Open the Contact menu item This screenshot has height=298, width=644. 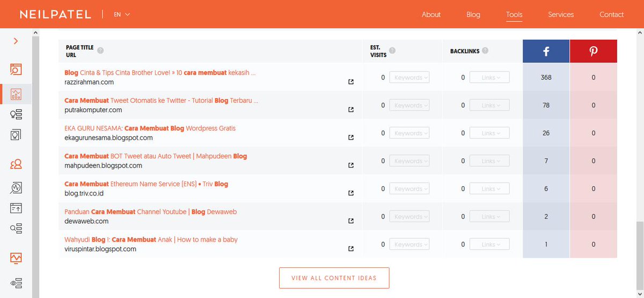pyautogui.click(x=612, y=14)
